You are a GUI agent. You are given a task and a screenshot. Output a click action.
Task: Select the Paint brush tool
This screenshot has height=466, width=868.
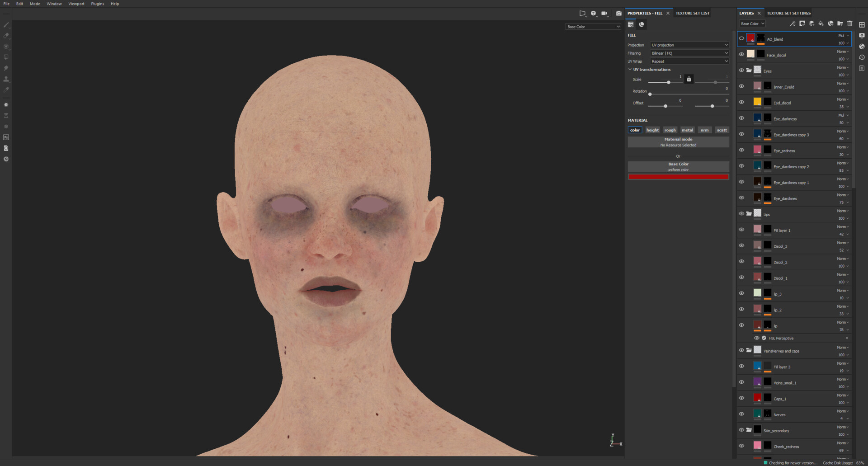[6, 25]
